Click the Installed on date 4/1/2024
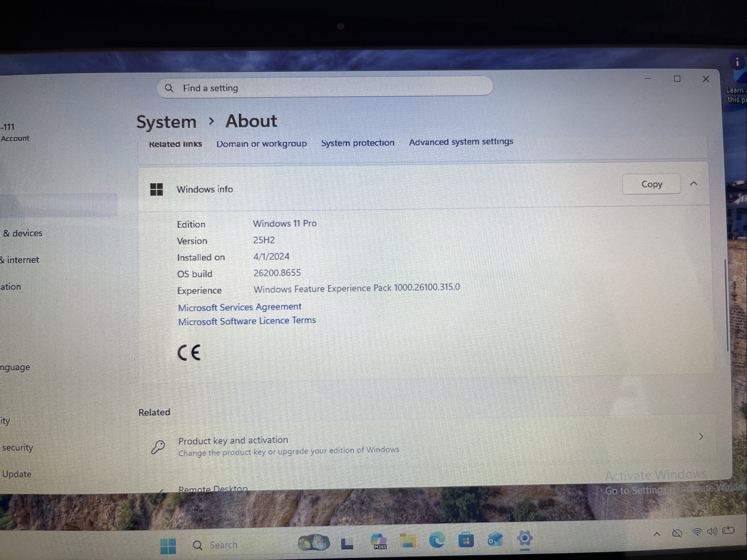 coord(271,256)
